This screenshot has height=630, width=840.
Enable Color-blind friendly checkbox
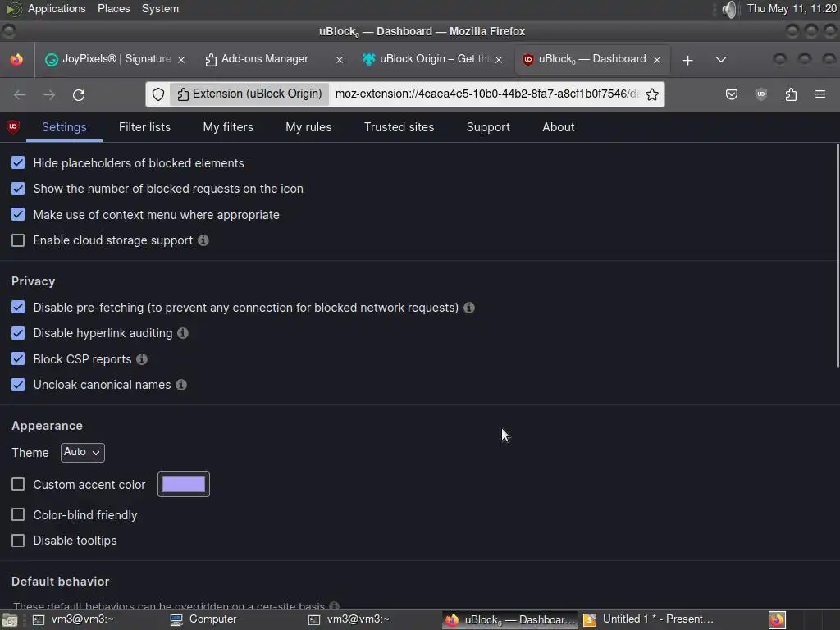pyautogui.click(x=18, y=515)
